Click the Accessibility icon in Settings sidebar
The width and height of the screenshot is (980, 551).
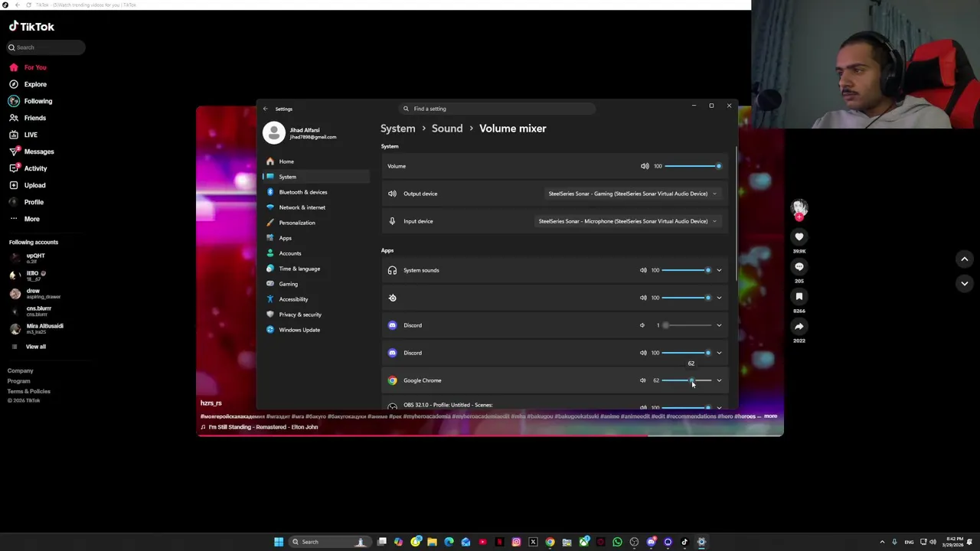tap(270, 299)
